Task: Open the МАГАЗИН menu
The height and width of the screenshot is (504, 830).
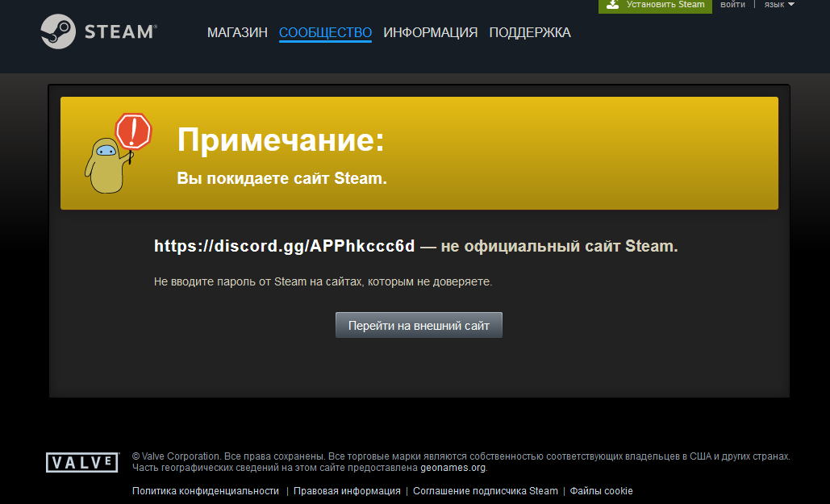Action: [x=237, y=32]
